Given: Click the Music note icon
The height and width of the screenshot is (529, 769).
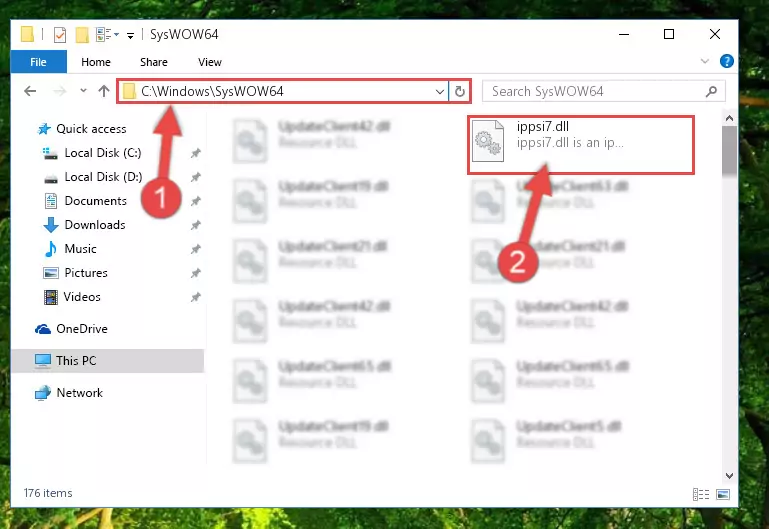Looking at the screenshot, I should tap(51, 249).
